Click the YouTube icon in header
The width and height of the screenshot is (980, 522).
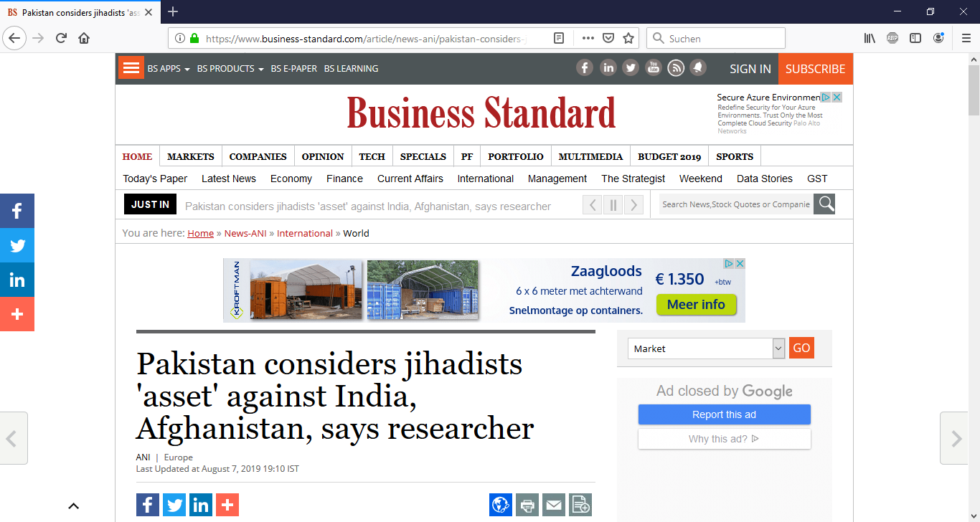[653, 68]
